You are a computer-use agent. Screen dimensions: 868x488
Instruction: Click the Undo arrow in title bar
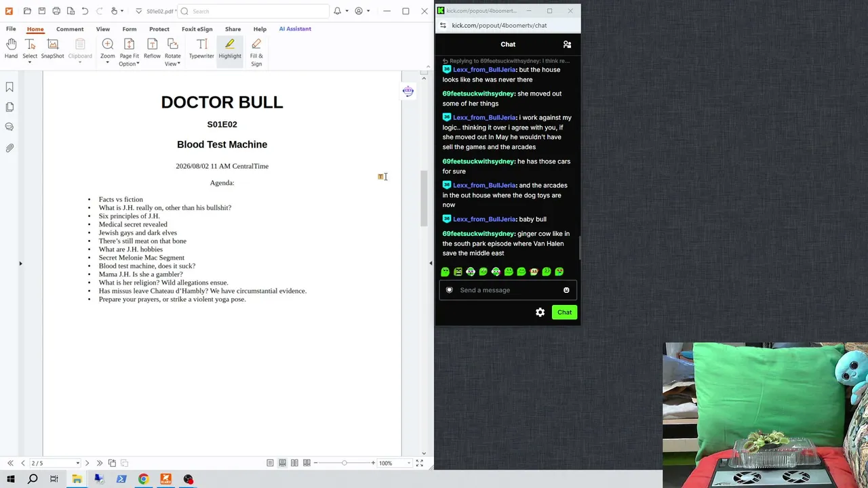pyautogui.click(x=85, y=11)
